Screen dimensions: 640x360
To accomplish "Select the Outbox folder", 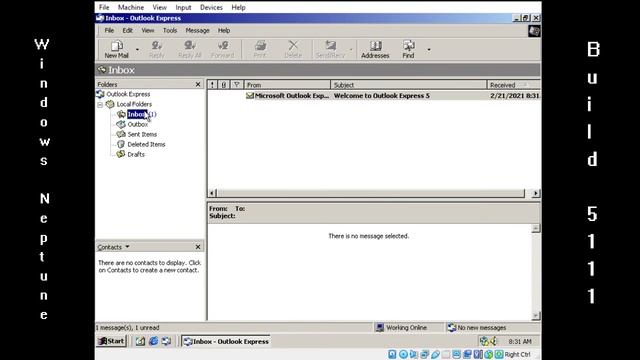I will coord(138,124).
